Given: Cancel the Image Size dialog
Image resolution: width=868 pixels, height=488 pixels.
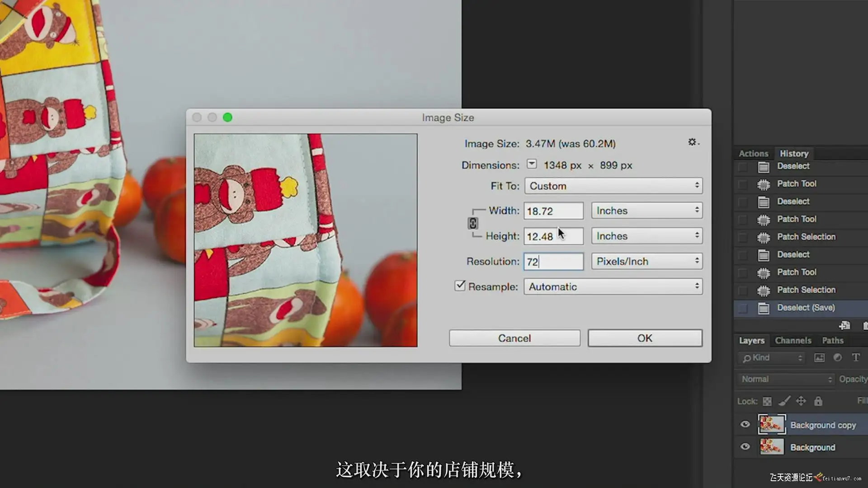Looking at the screenshot, I should pyautogui.click(x=514, y=338).
